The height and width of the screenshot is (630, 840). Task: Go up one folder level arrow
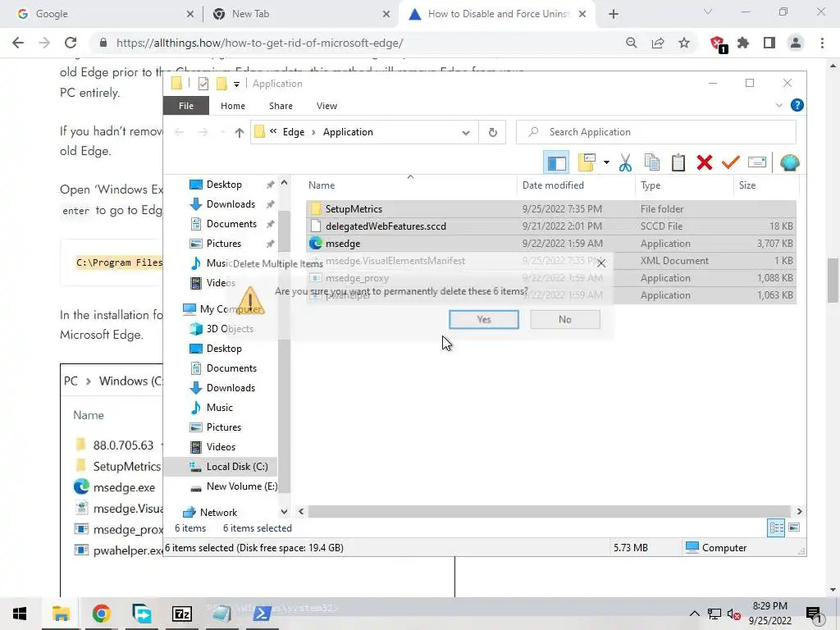tap(239, 132)
